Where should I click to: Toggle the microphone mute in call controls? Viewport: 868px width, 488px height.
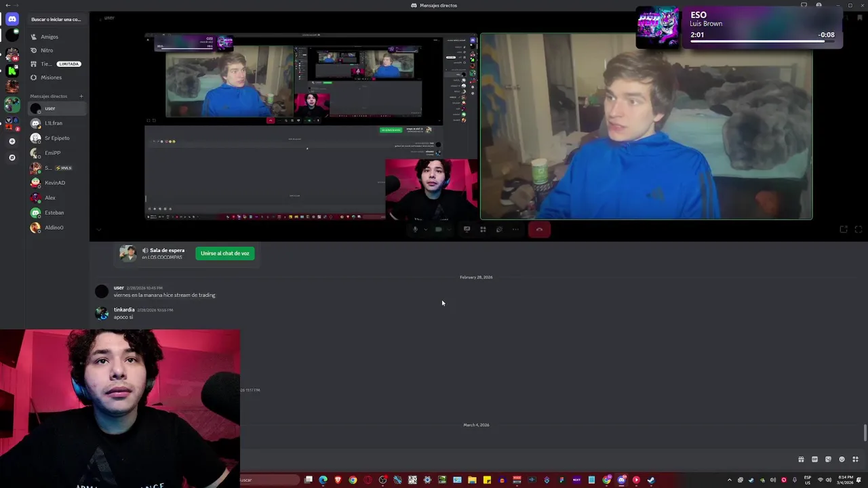point(415,230)
